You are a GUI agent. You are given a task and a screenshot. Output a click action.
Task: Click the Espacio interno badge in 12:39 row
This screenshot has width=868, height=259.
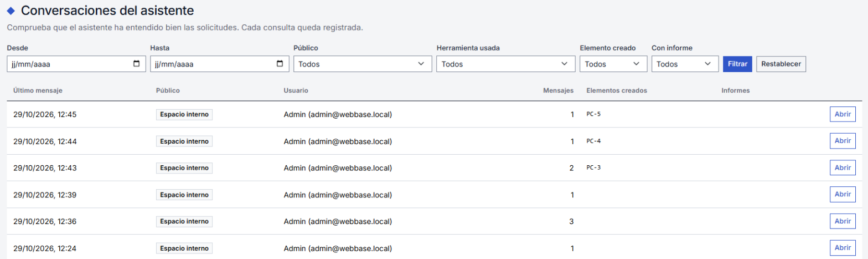tap(184, 195)
